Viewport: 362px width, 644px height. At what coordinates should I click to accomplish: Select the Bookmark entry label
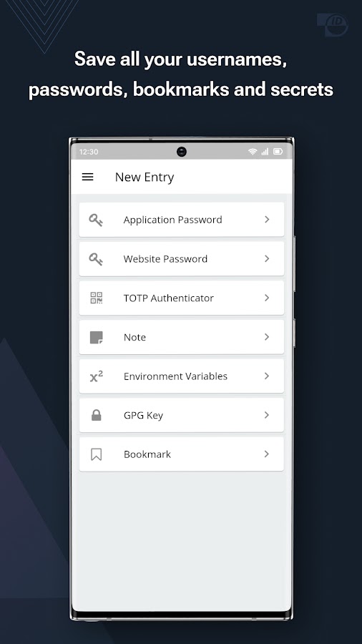click(x=147, y=454)
